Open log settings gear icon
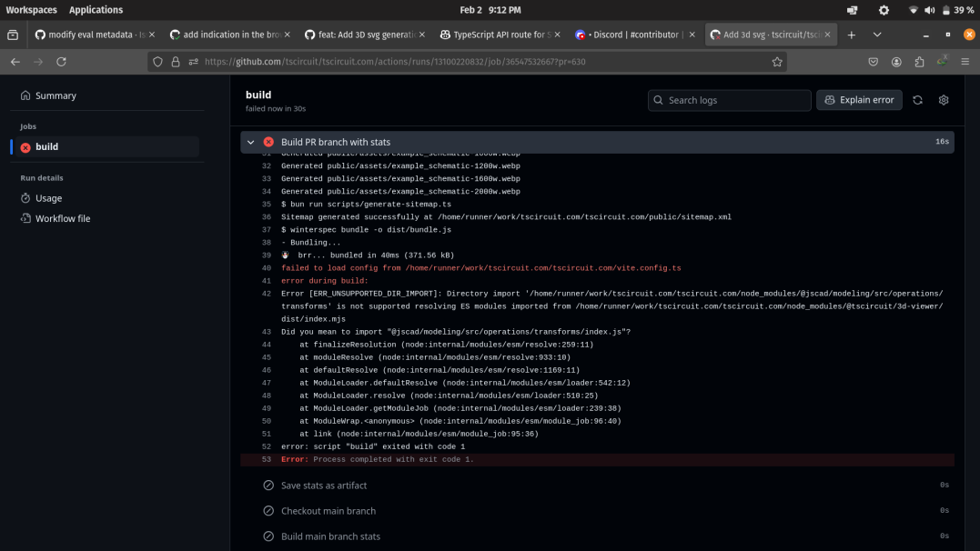980x551 pixels. point(944,100)
